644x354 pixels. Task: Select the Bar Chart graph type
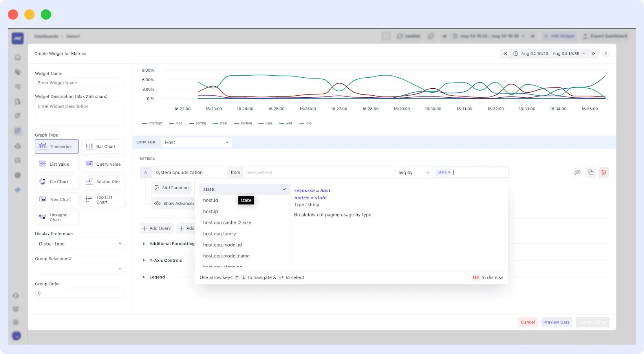point(103,146)
